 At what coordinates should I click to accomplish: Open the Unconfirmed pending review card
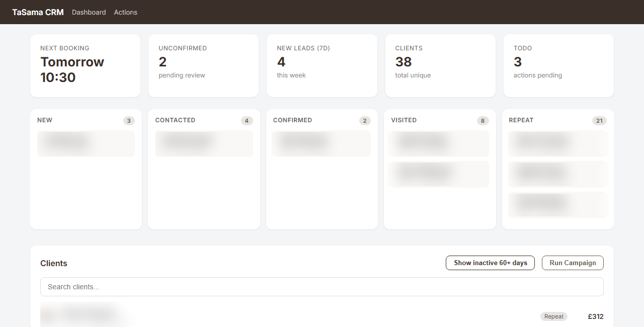203,65
